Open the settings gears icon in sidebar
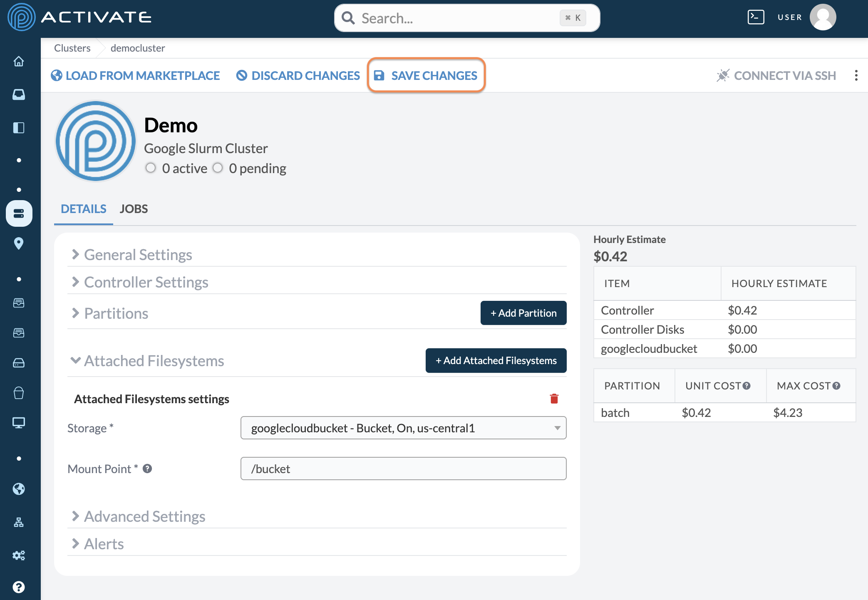 pos(19,555)
